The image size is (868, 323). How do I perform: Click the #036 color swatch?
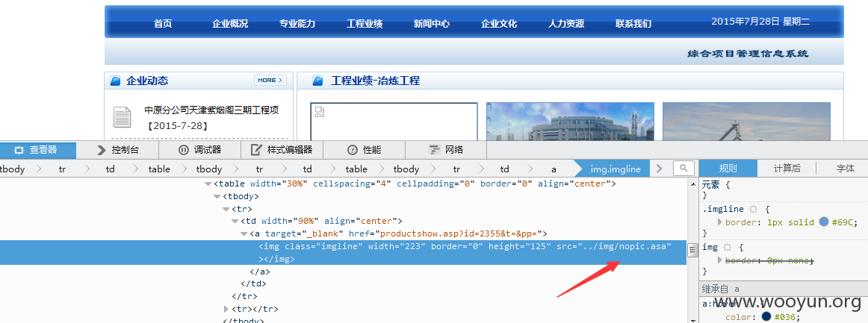pos(766,317)
